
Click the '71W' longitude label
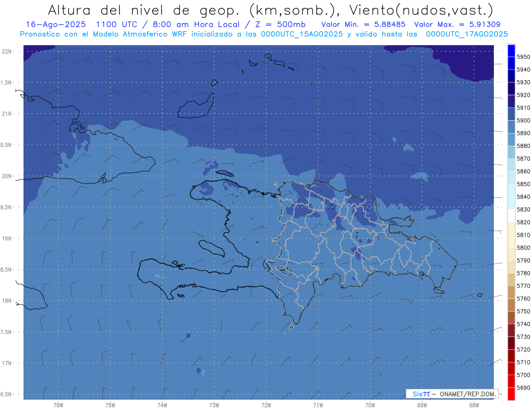pyautogui.click(x=318, y=405)
